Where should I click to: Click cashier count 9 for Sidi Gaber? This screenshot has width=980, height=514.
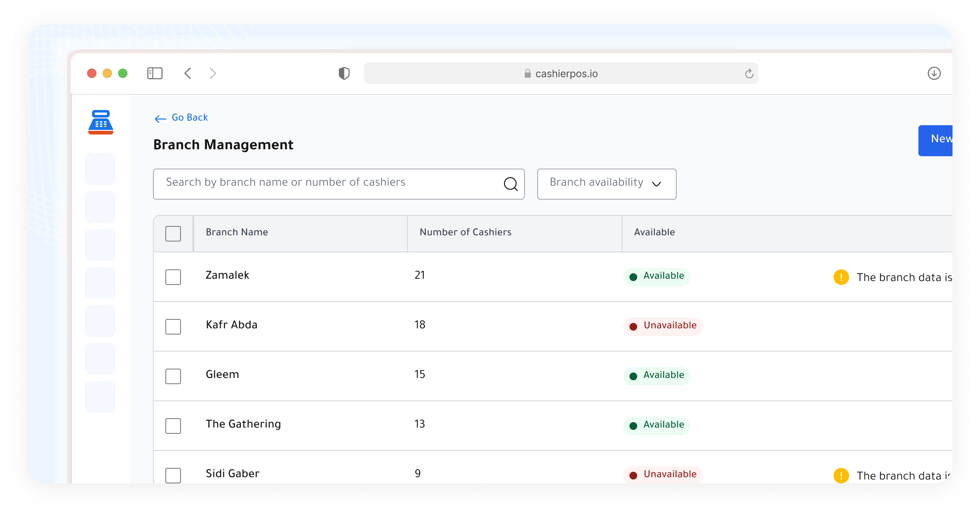[x=418, y=474]
